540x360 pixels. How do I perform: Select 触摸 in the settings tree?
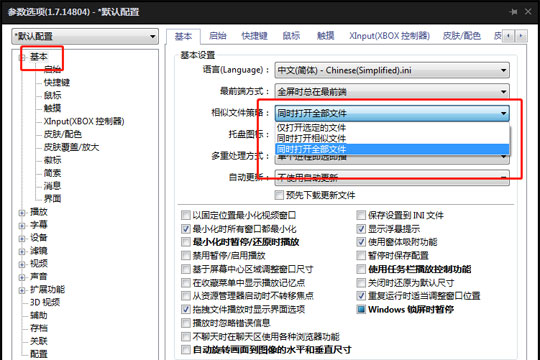(x=52, y=108)
